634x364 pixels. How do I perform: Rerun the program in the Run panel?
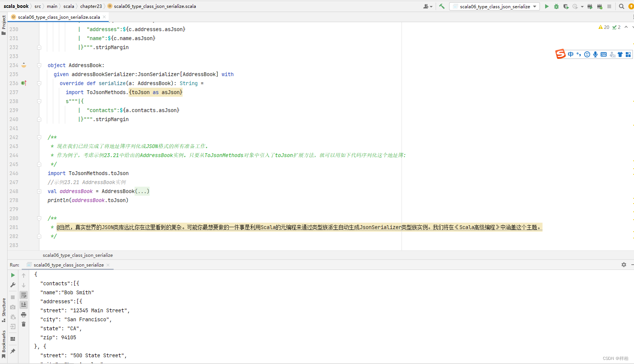click(x=12, y=275)
